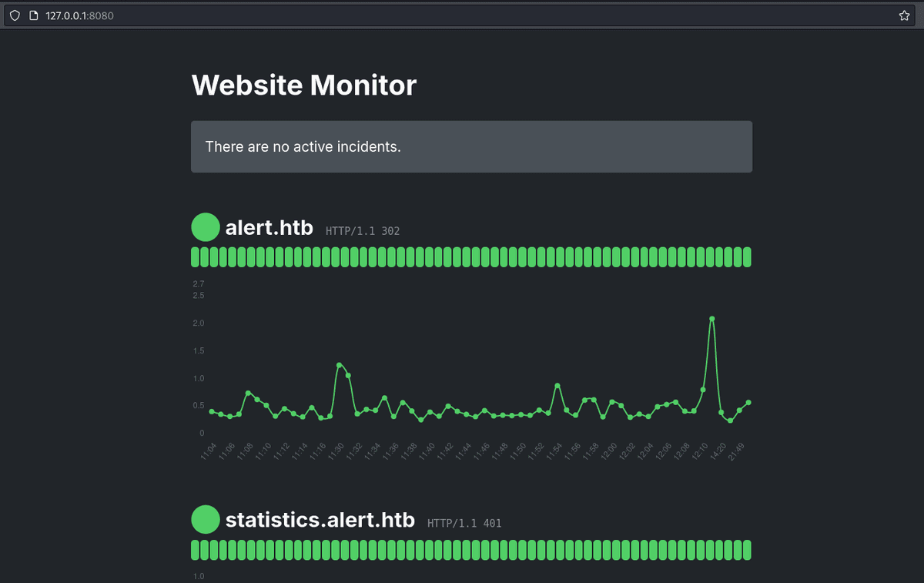Click the first uptime bar under alert.htb
This screenshot has height=583, width=924.
(196, 256)
